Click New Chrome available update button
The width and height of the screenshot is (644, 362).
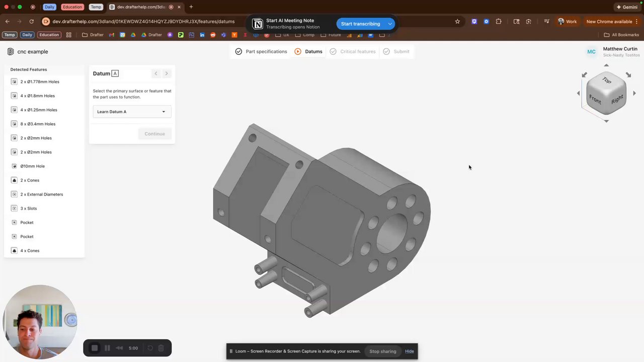[x=612, y=22]
